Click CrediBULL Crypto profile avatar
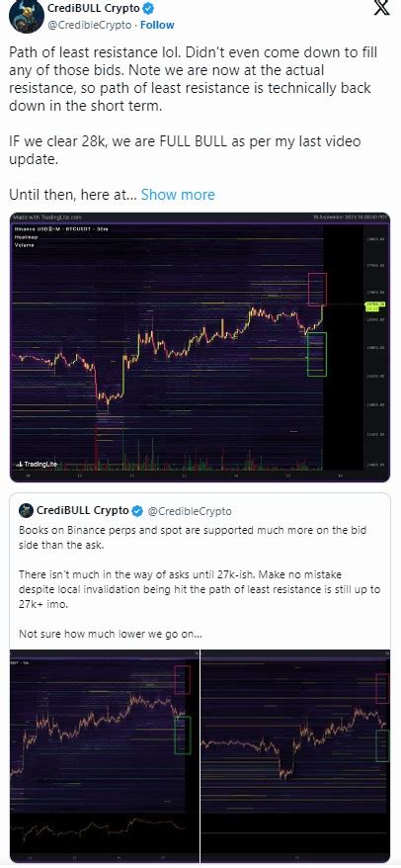This screenshot has width=401, height=868. 23,17
